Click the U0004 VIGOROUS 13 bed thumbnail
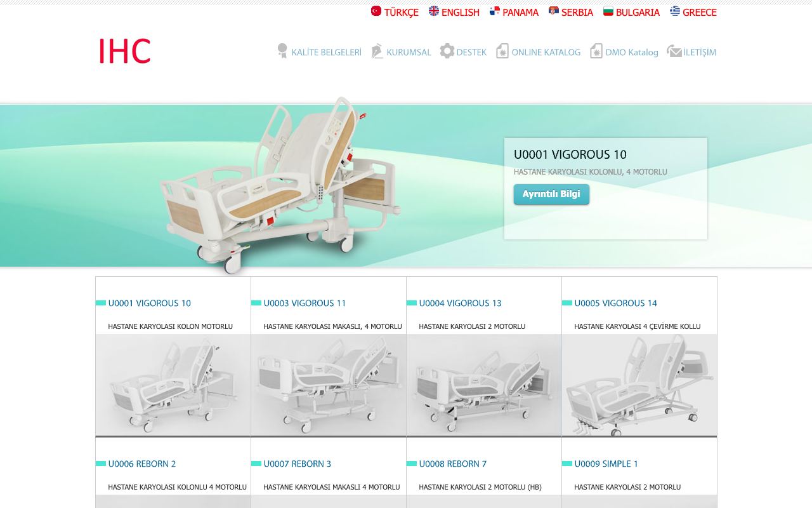This screenshot has height=508, width=812. 484,385
